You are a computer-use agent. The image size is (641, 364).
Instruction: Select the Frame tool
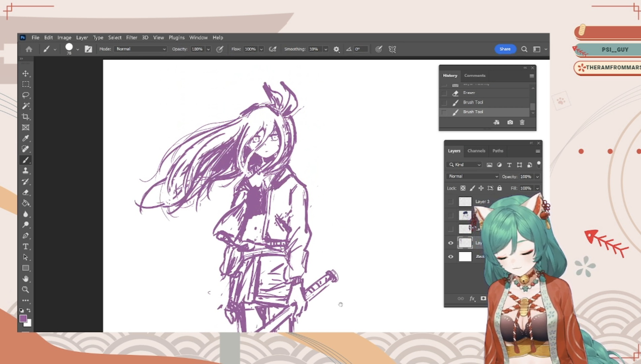point(26,127)
